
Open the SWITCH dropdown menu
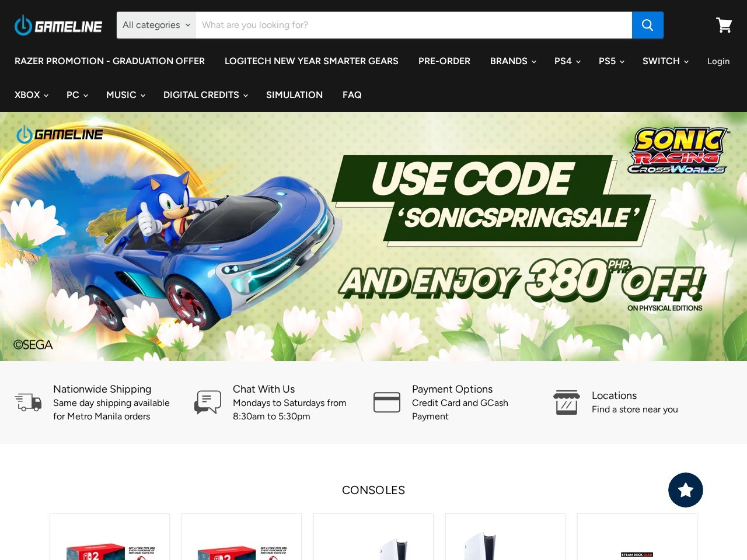(x=665, y=61)
